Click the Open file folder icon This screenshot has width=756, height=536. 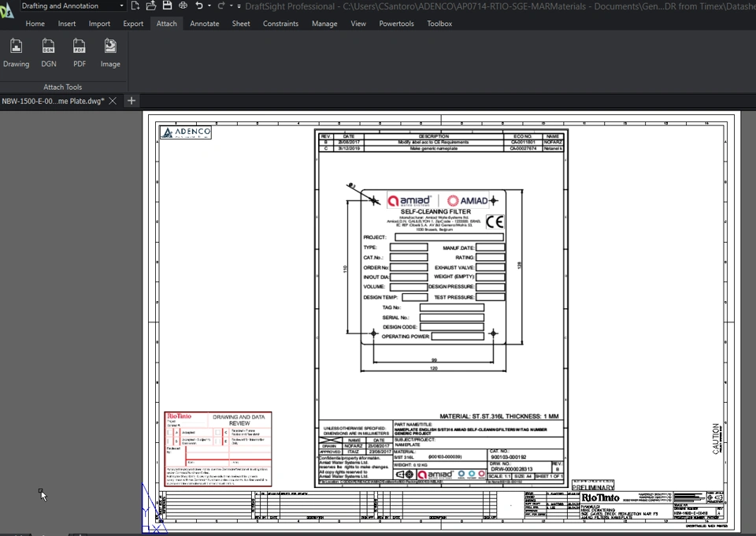point(150,6)
